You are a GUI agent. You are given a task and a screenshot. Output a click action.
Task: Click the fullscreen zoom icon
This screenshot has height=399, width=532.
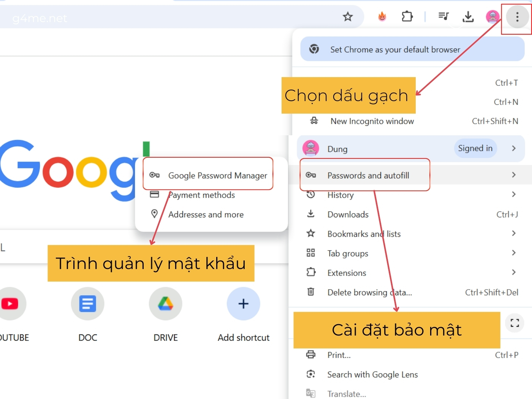tap(515, 323)
